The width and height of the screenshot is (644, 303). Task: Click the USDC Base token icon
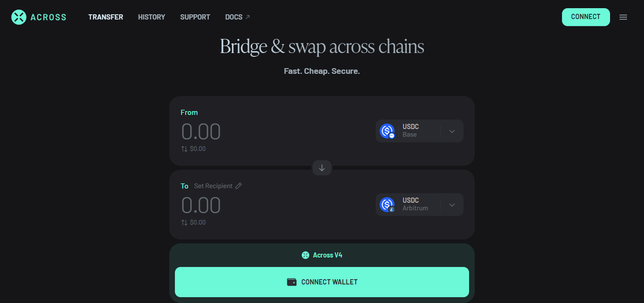tap(387, 131)
